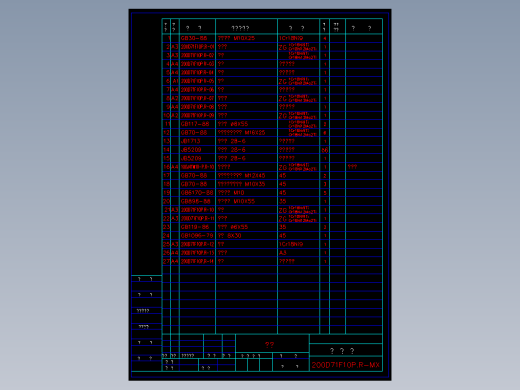Image resolution: width=520 pixels, height=390 pixels.
Task: Select the 1Cr18Ni9 material cell in row 25
Action: [x=291, y=244]
